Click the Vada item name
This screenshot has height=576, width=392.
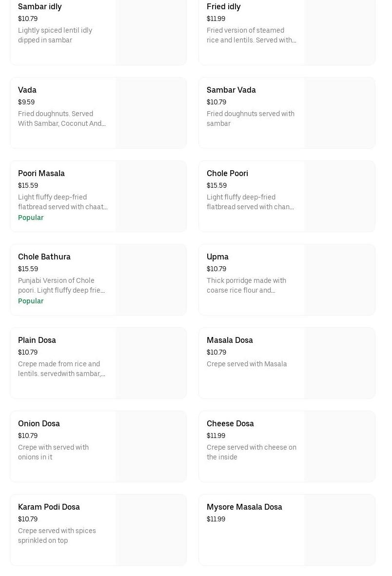(27, 90)
